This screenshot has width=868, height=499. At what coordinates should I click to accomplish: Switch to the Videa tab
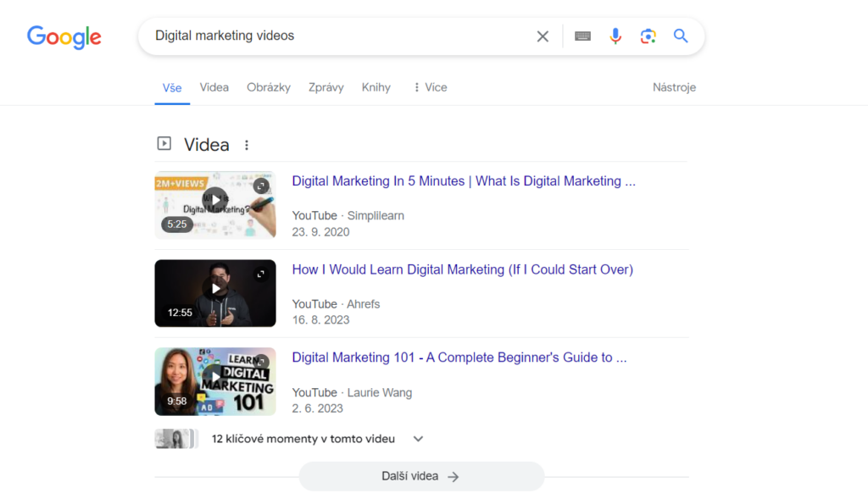[214, 87]
